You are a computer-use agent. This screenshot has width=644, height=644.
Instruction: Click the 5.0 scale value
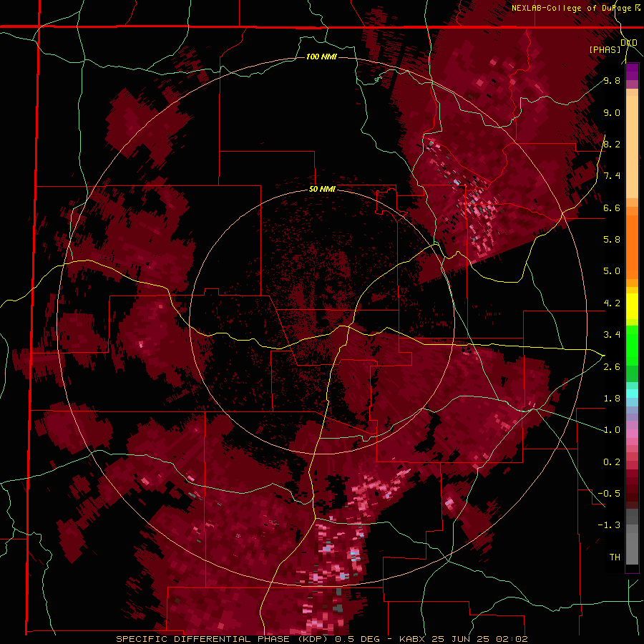(x=612, y=271)
